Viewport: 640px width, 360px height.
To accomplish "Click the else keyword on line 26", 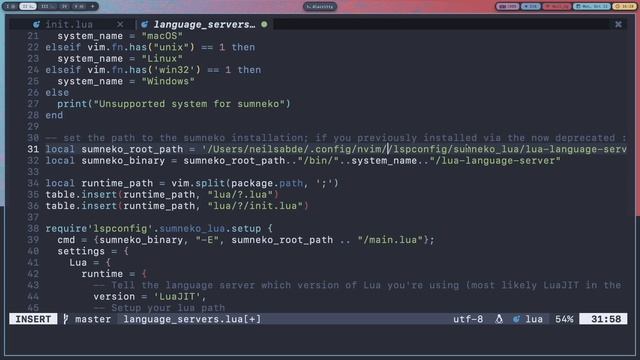I will coord(57,93).
